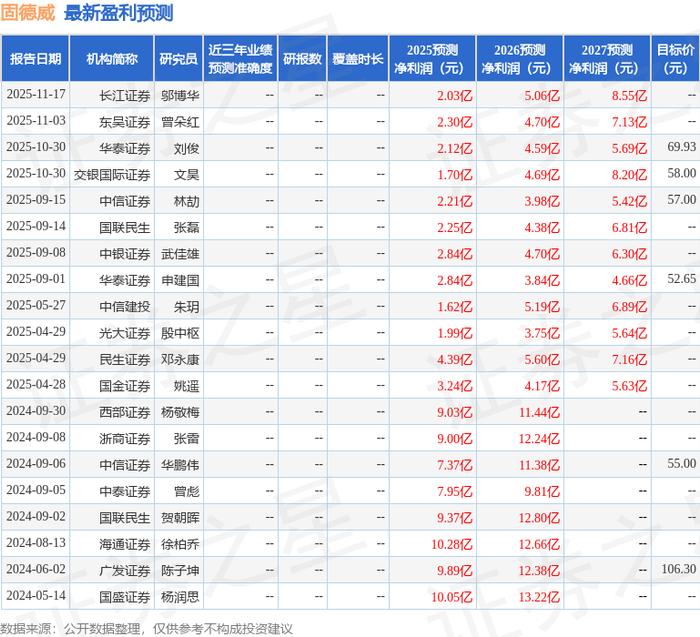This screenshot has width=700, height=637.
Task: Select the 2027预测净利润 column header
Action: (x=607, y=59)
